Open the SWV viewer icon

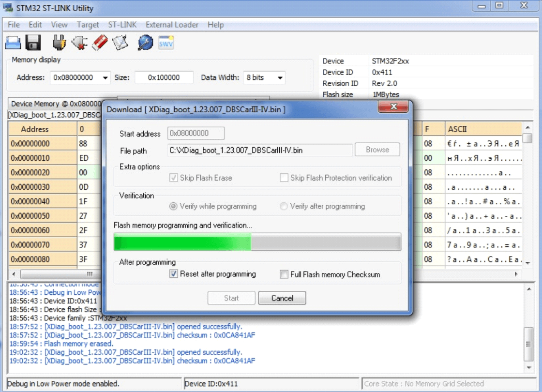coord(166,43)
